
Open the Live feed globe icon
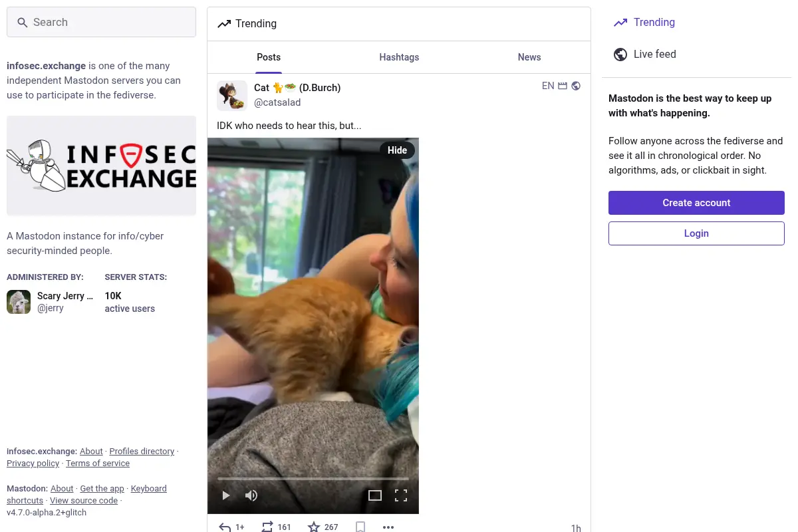(x=620, y=55)
